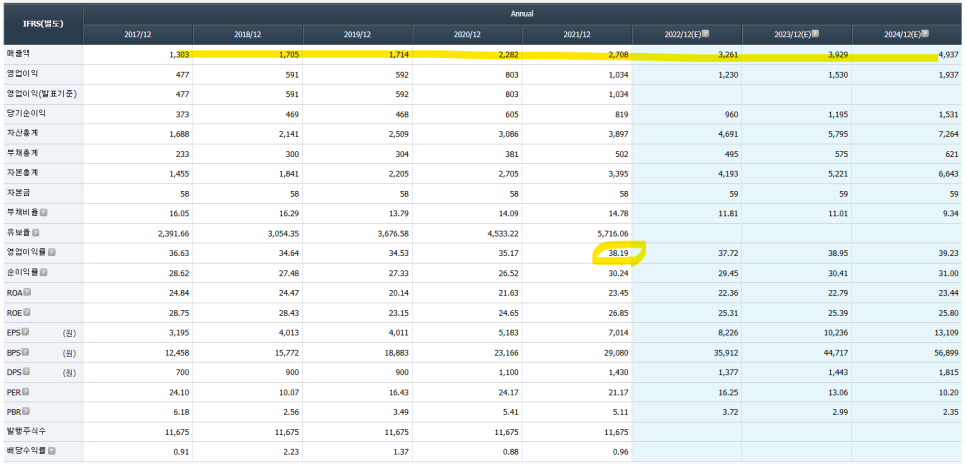
Task: Select the 부채총계 row label
Action: click(21, 153)
